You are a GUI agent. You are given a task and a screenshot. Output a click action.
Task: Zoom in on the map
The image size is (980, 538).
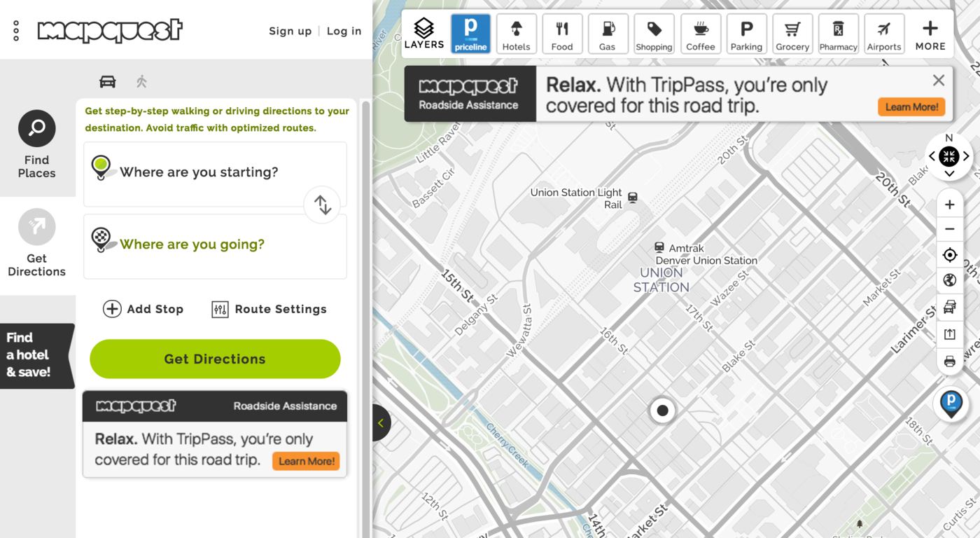click(x=950, y=205)
